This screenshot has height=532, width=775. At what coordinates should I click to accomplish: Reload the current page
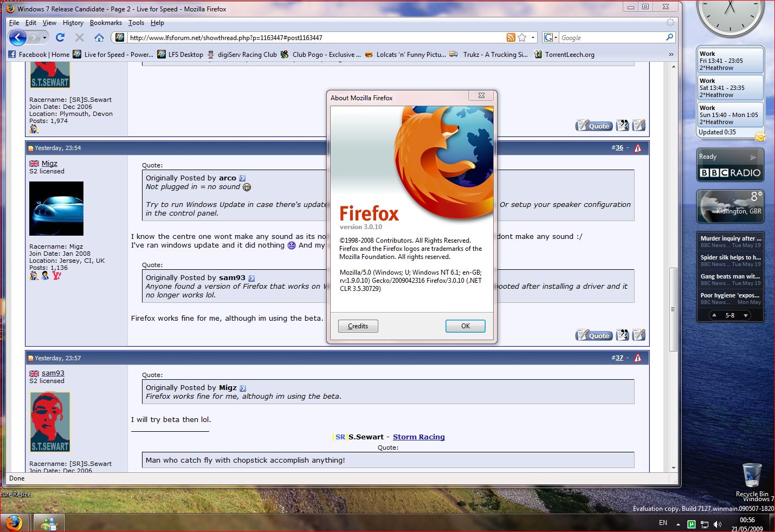pos(60,37)
